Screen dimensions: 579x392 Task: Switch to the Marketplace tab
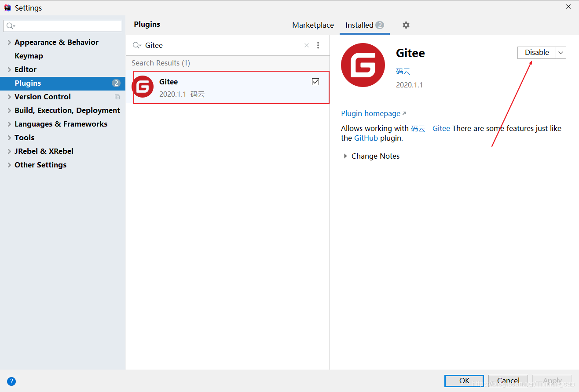(x=313, y=25)
